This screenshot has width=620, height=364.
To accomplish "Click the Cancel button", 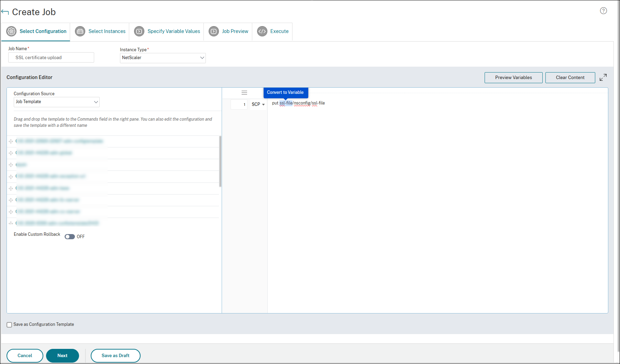I will click(x=25, y=356).
